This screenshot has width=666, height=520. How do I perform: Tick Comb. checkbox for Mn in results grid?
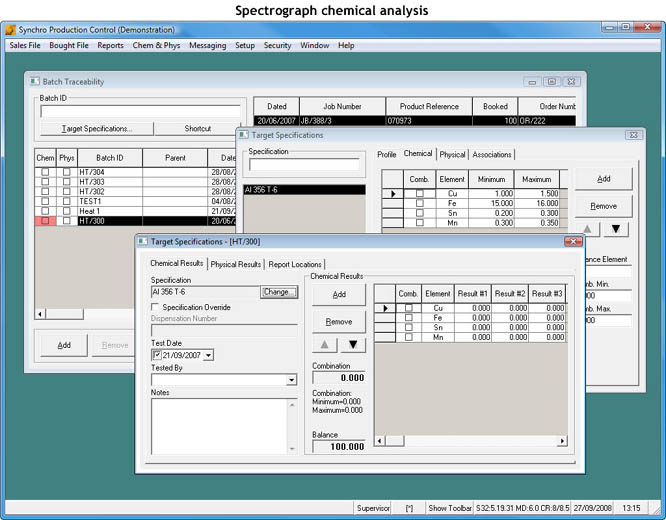pos(409,337)
